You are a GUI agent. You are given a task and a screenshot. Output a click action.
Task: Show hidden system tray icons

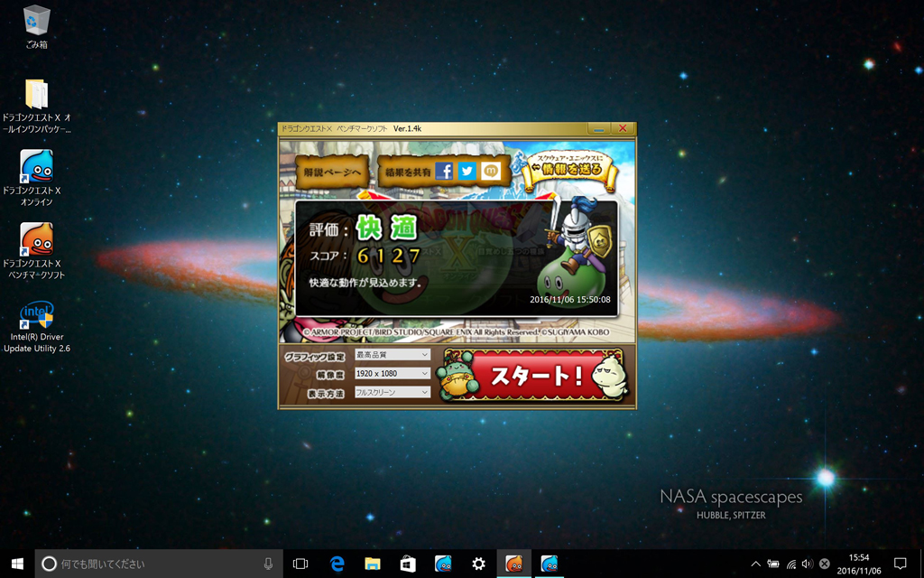click(756, 564)
